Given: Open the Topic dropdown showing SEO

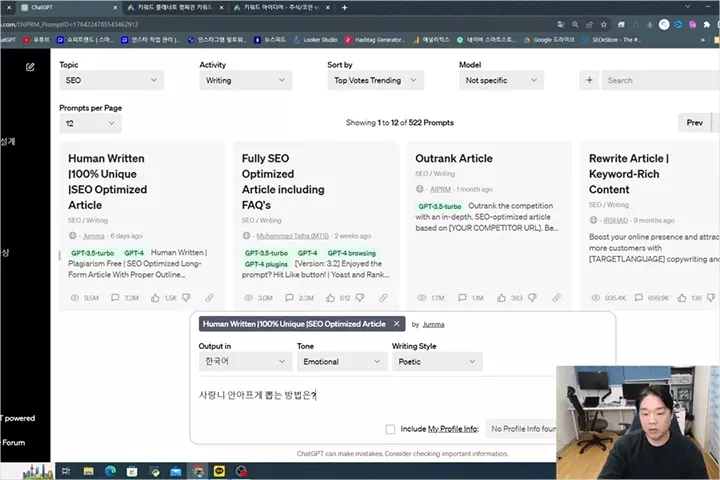Looking at the screenshot, I should point(112,80).
